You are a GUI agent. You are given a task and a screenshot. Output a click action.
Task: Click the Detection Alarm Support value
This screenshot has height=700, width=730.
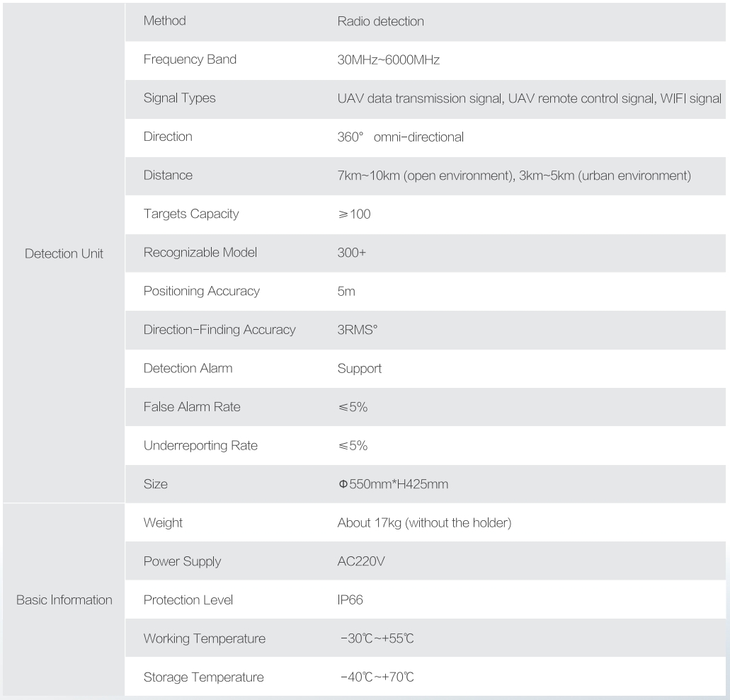pos(360,368)
